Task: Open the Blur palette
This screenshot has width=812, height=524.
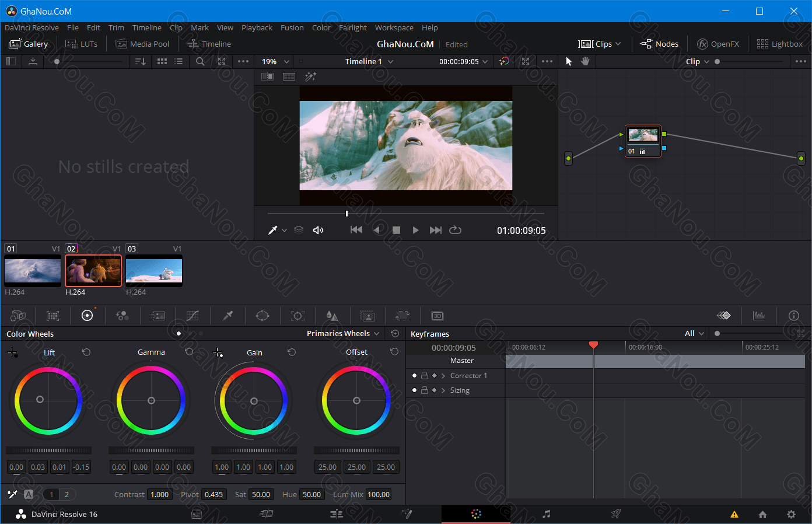Action: 332,316
